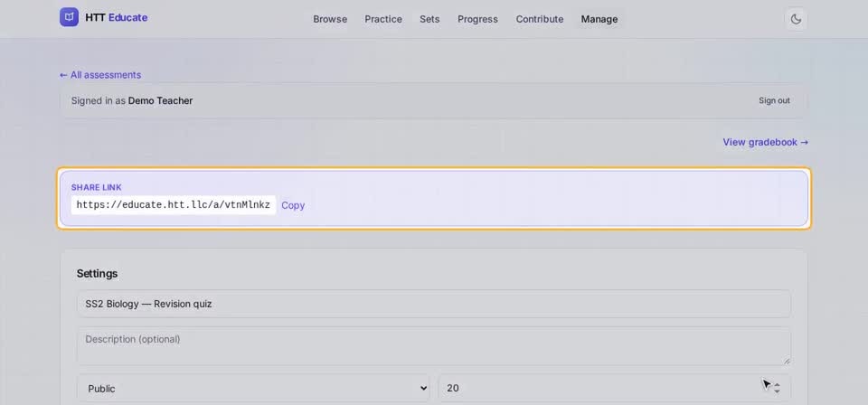Click the Demo Teacher name text
This screenshot has width=868, height=405.
pos(161,100)
